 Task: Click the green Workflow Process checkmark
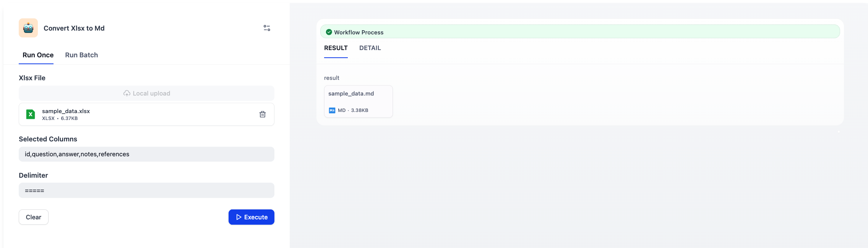(x=329, y=32)
